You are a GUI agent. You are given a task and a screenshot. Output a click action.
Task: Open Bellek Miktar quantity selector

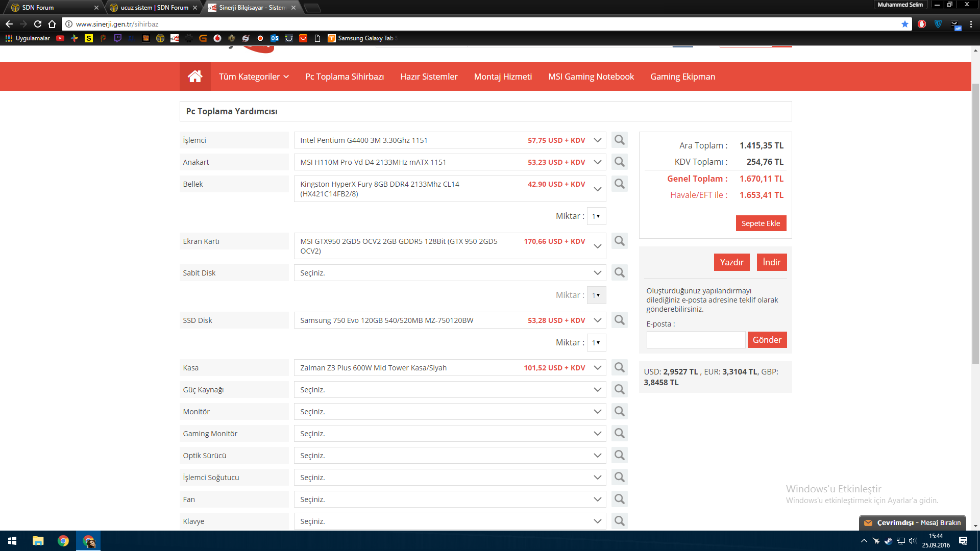[596, 216]
